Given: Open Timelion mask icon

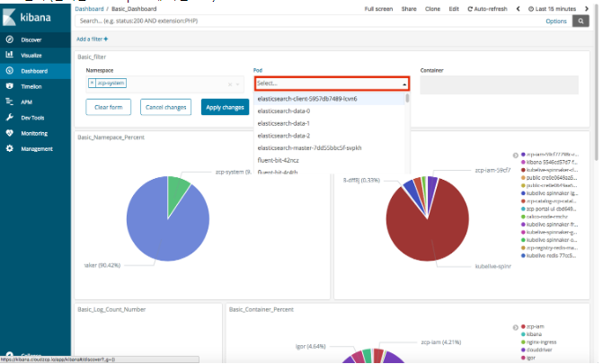Looking at the screenshot, I should 10,86.
